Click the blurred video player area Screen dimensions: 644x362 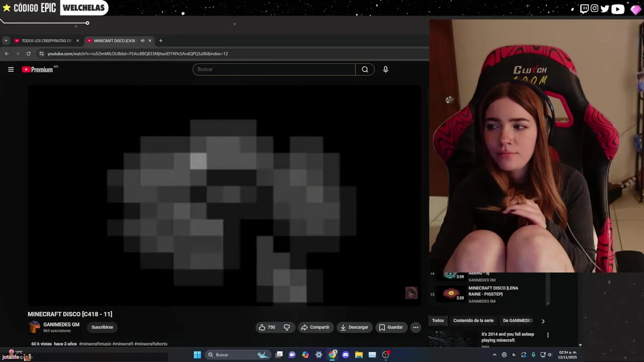coord(224,196)
